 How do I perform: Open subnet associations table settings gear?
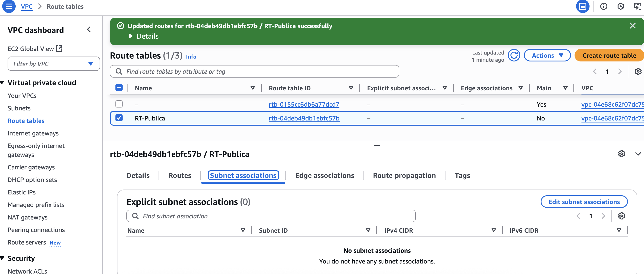click(x=621, y=216)
